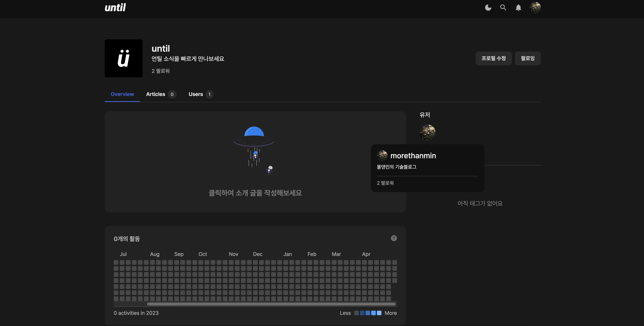Open the until profile picture

[x=123, y=58]
